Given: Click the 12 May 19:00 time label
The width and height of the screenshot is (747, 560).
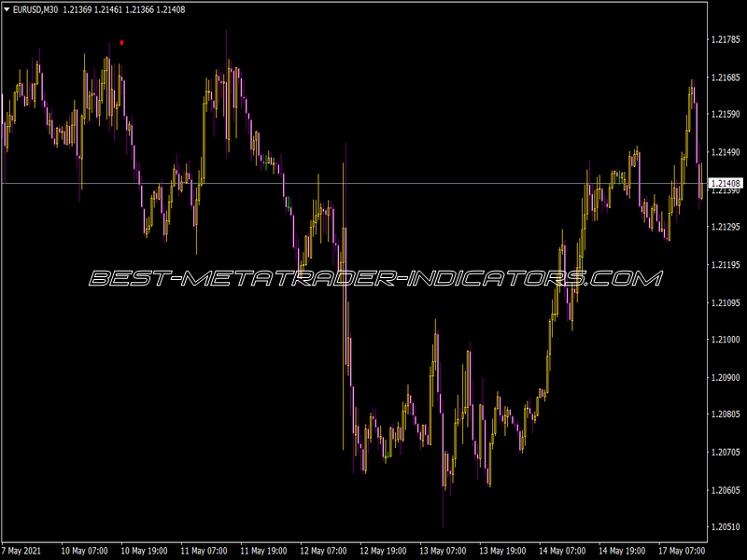Looking at the screenshot, I should point(383,551).
